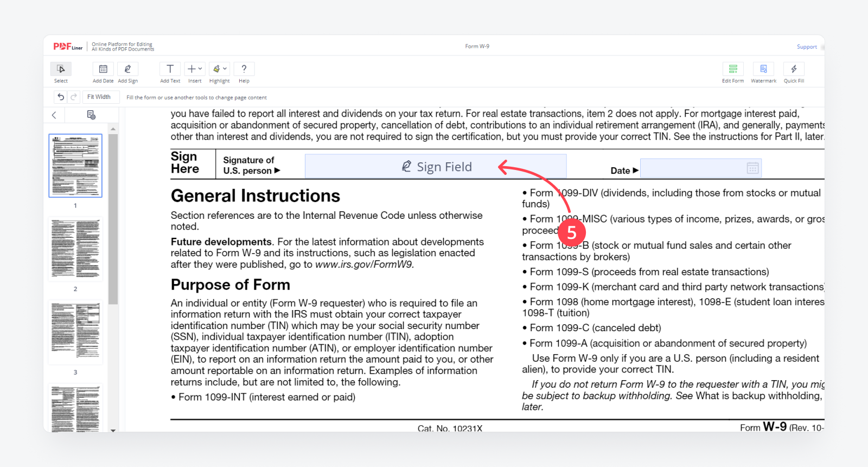Screen dimensions: 868x467
Task: Undo the last action
Action: 61,97
